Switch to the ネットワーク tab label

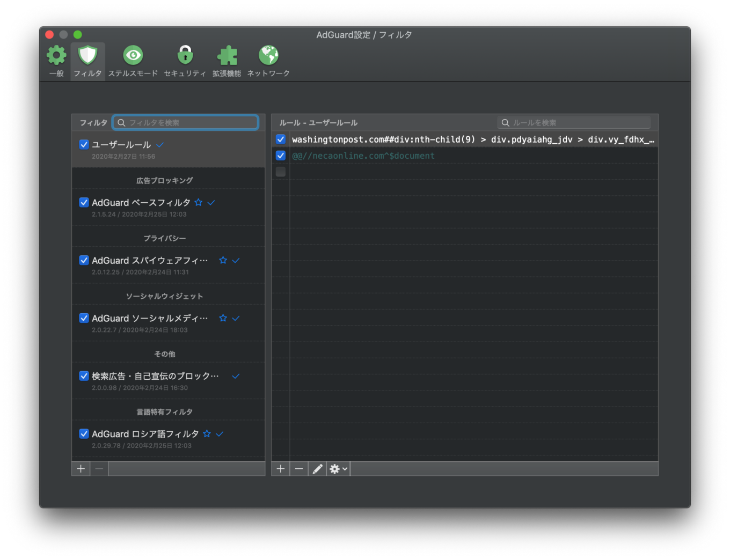click(268, 73)
